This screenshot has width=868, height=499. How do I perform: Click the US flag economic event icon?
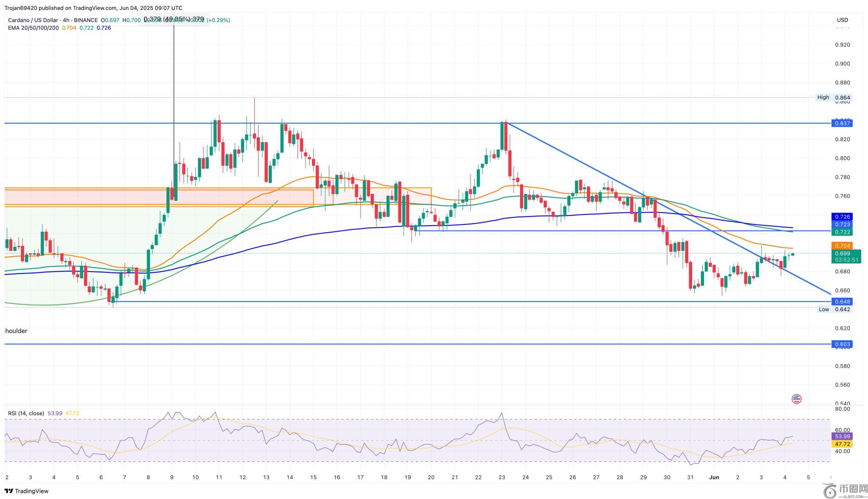click(796, 399)
